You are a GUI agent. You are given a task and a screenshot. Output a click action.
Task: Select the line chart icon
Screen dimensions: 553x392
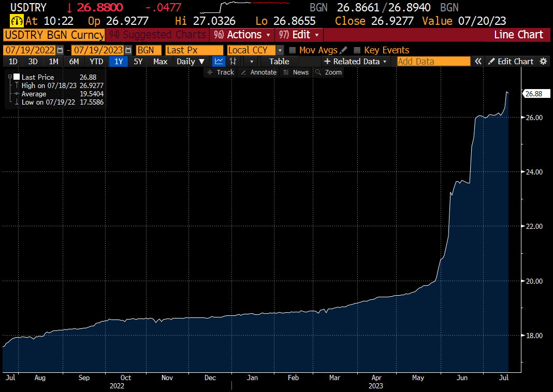click(x=219, y=61)
